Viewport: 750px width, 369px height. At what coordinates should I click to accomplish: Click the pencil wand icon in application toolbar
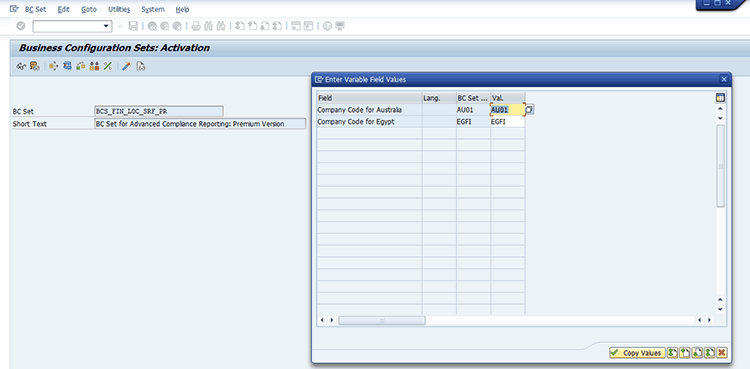tap(126, 66)
